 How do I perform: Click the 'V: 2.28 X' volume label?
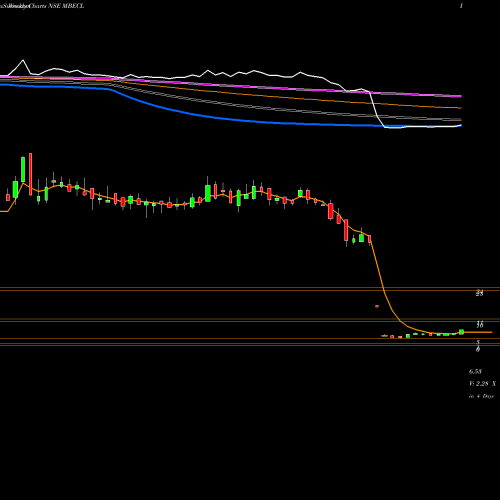[x=482, y=384]
